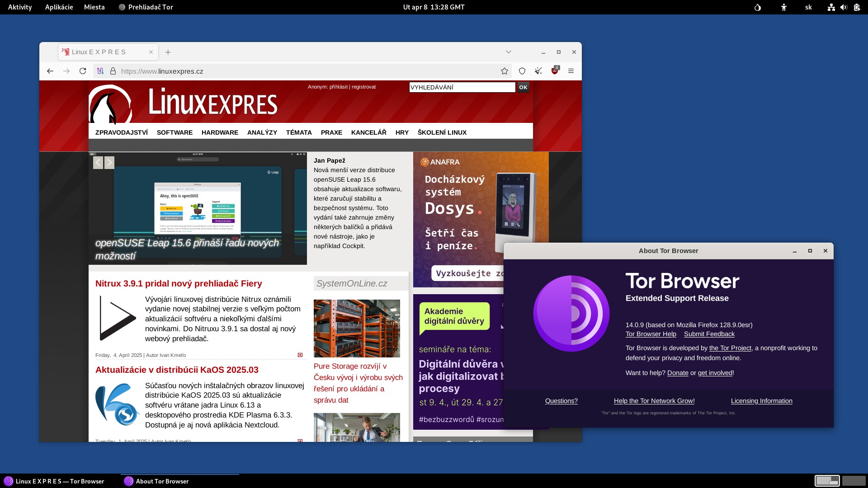The image size is (868, 488).
Task: Click the New Identity broom icon
Action: click(x=538, y=71)
